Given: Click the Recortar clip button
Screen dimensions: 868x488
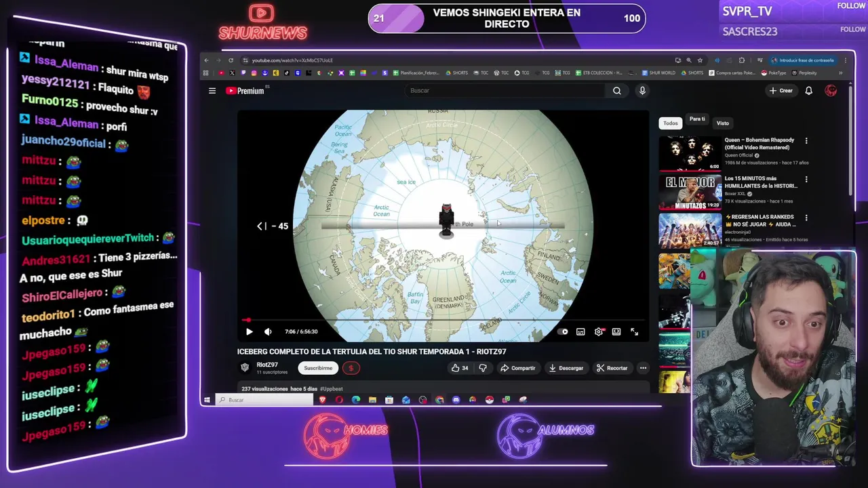Looking at the screenshot, I should point(612,368).
